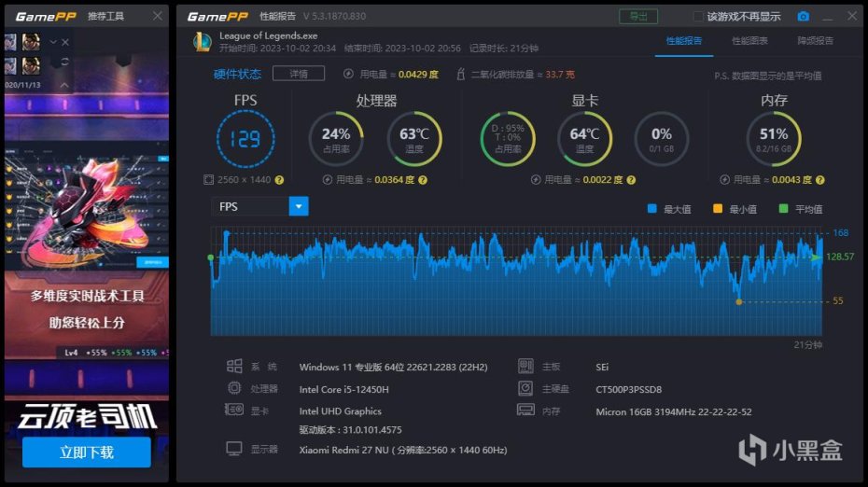Click the average value 128.57 label
This screenshot has width=868, height=487.
[840, 257]
